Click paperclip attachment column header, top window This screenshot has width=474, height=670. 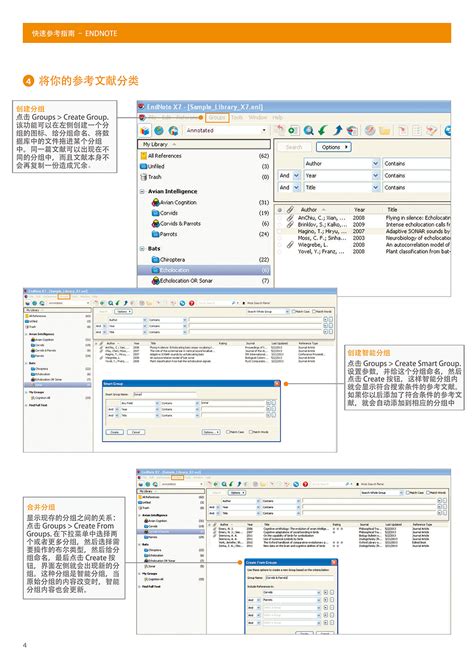(290, 209)
